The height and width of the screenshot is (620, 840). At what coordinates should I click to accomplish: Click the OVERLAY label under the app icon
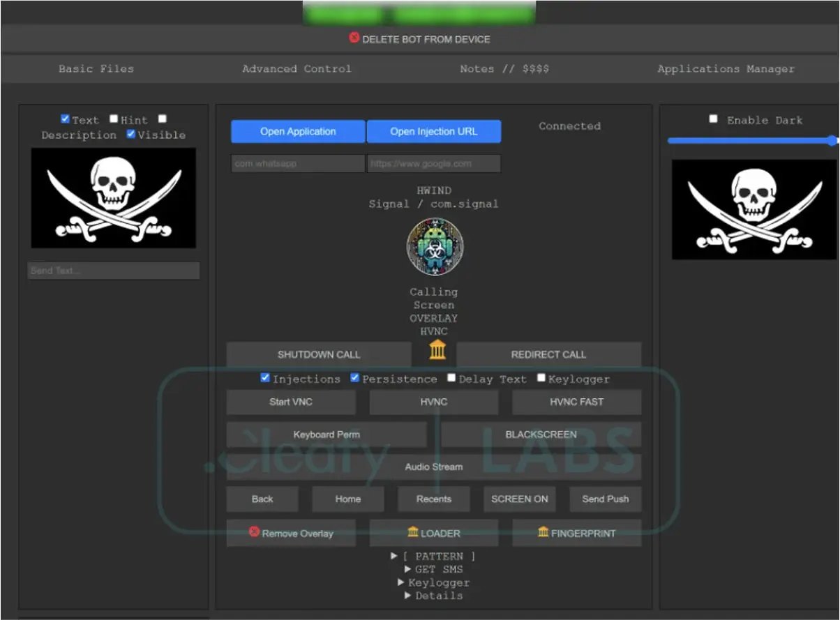(434, 319)
